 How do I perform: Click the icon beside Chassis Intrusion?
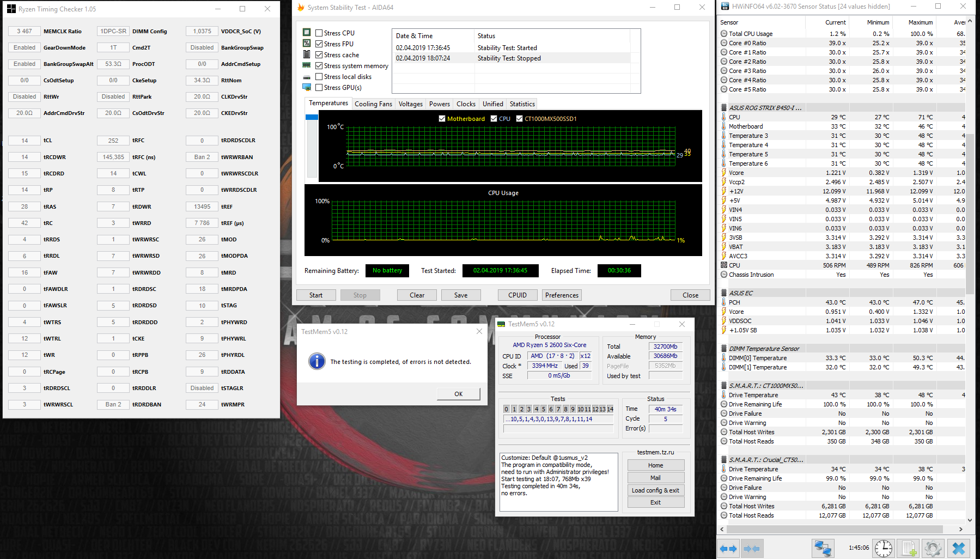pyautogui.click(x=724, y=275)
